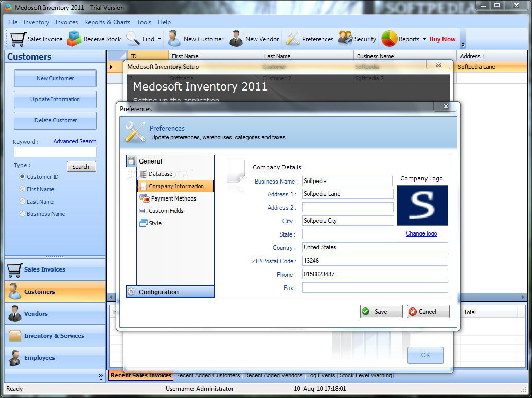Click the Search button
Viewport: 532px width, 398px height.
pyautogui.click(x=81, y=167)
